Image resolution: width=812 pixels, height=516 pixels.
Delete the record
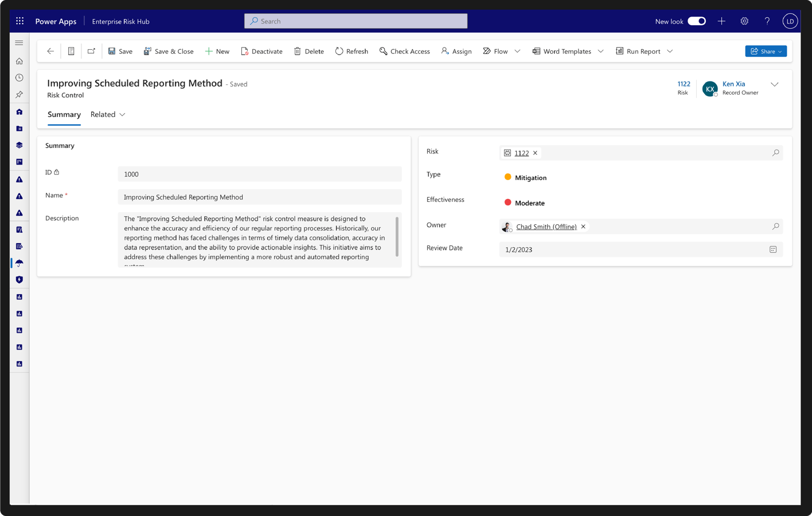[x=309, y=51]
